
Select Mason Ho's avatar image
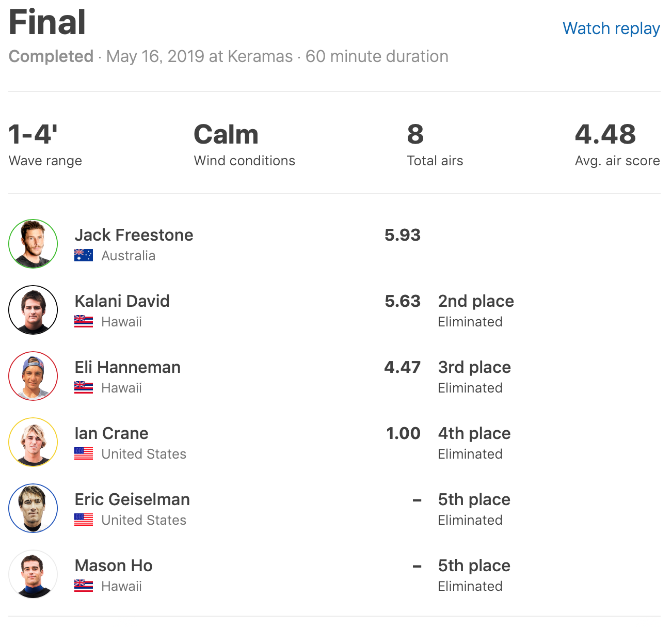point(33,574)
